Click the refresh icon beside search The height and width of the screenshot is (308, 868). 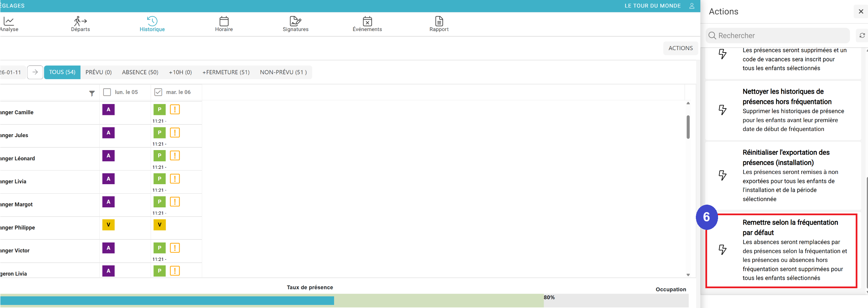click(862, 35)
